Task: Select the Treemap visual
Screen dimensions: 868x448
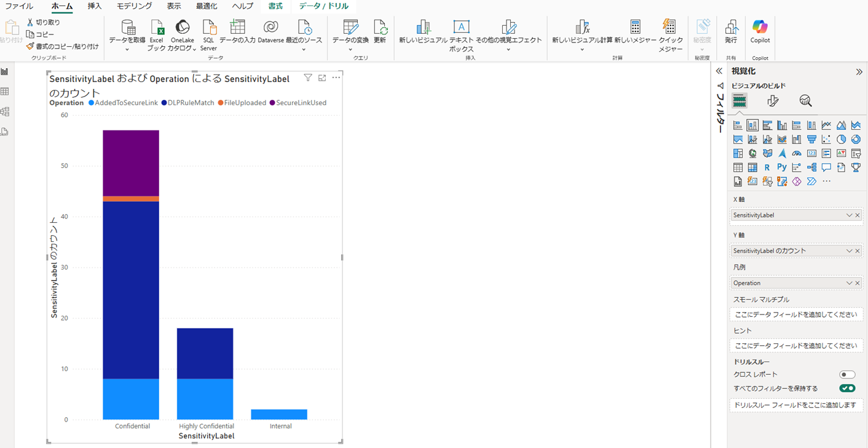Action: (x=738, y=153)
